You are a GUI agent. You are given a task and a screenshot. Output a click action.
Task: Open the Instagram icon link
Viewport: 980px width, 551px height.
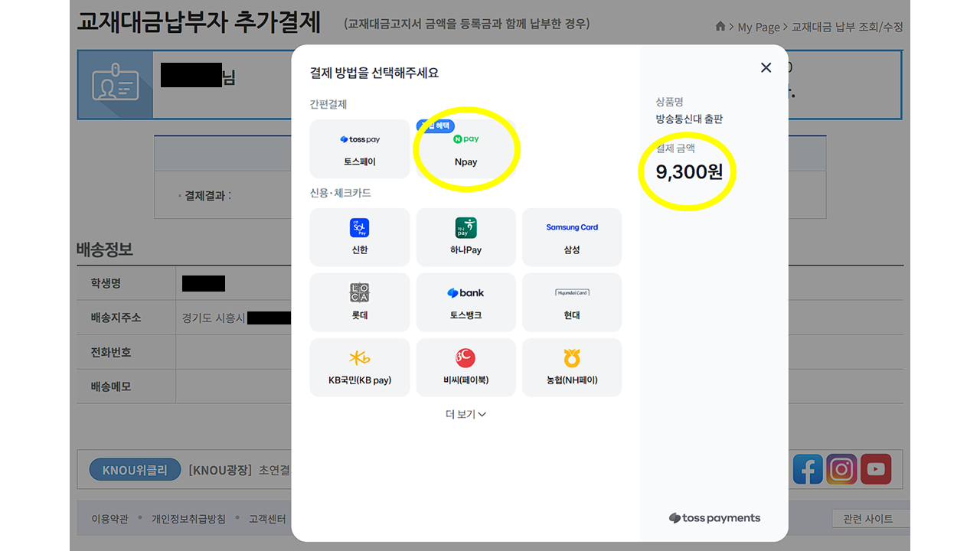coord(841,469)
